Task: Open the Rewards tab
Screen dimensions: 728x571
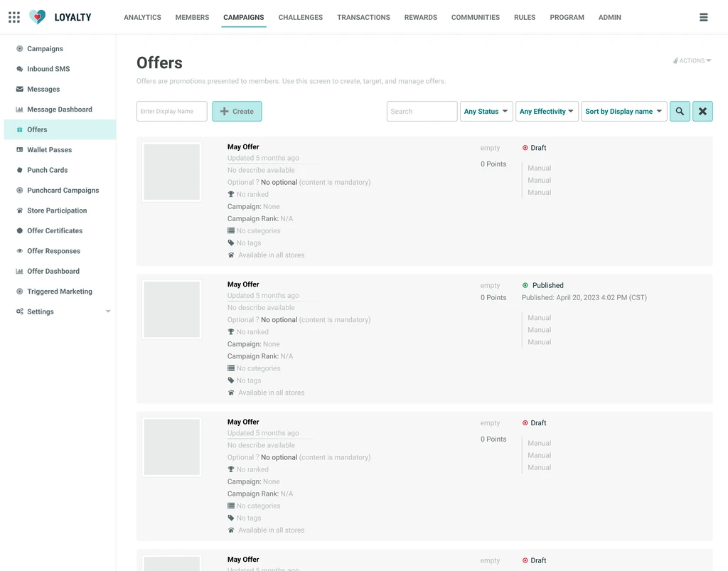Action: point(421,17)
